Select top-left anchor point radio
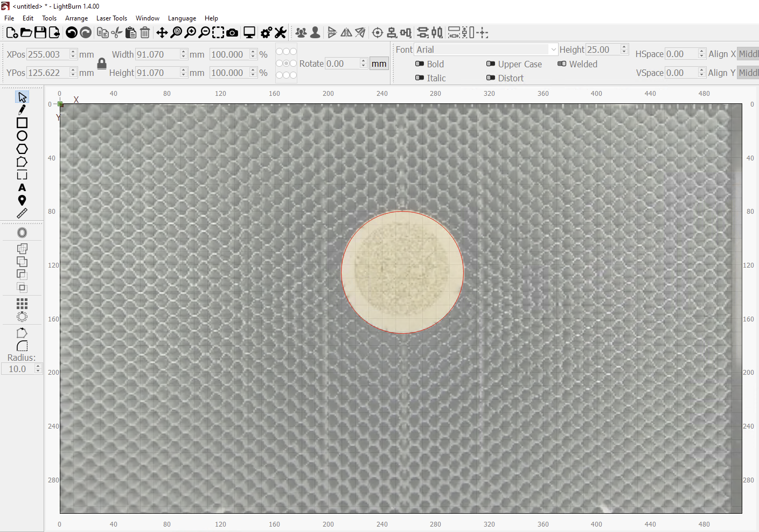 279,51
